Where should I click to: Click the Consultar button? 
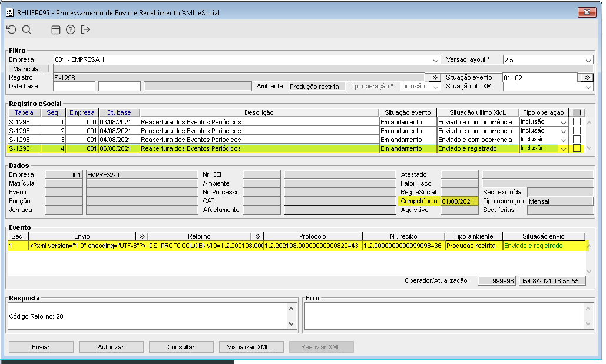pos(181,347)
